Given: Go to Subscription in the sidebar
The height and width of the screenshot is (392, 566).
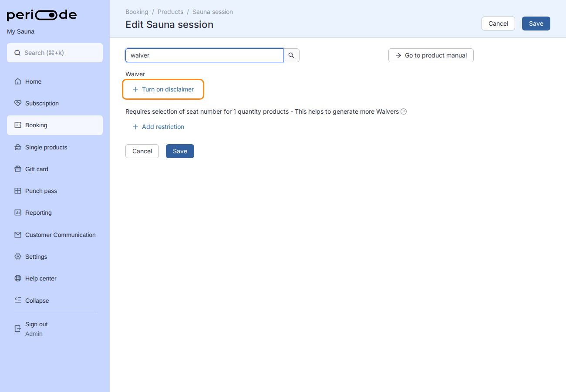Looking at the screenshot, I should 55,103.
